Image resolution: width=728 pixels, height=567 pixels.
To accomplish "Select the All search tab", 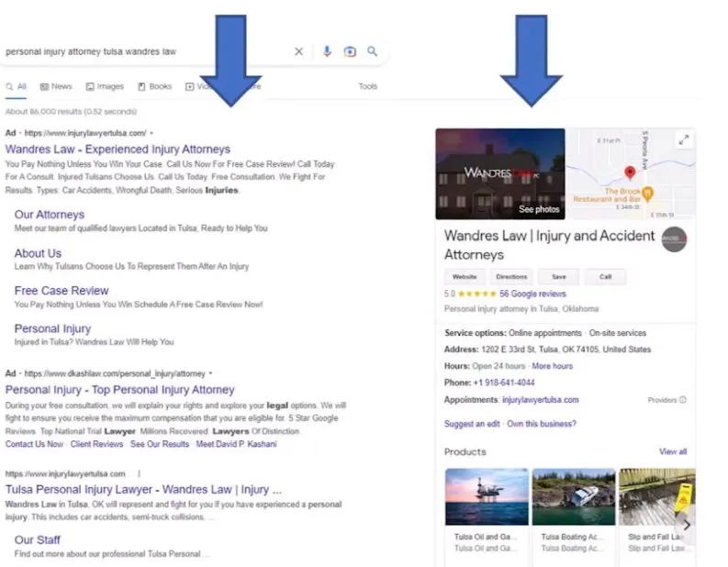I will [x=16, y=87].
